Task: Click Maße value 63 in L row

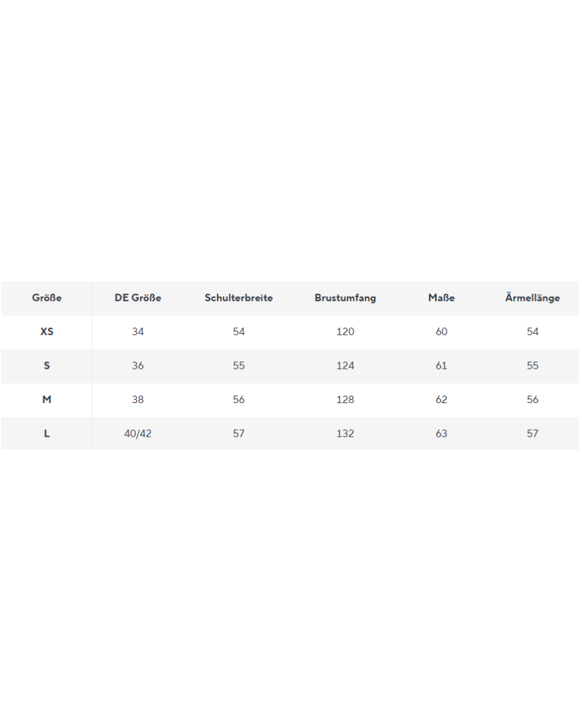Action: [x=441, y=433]
